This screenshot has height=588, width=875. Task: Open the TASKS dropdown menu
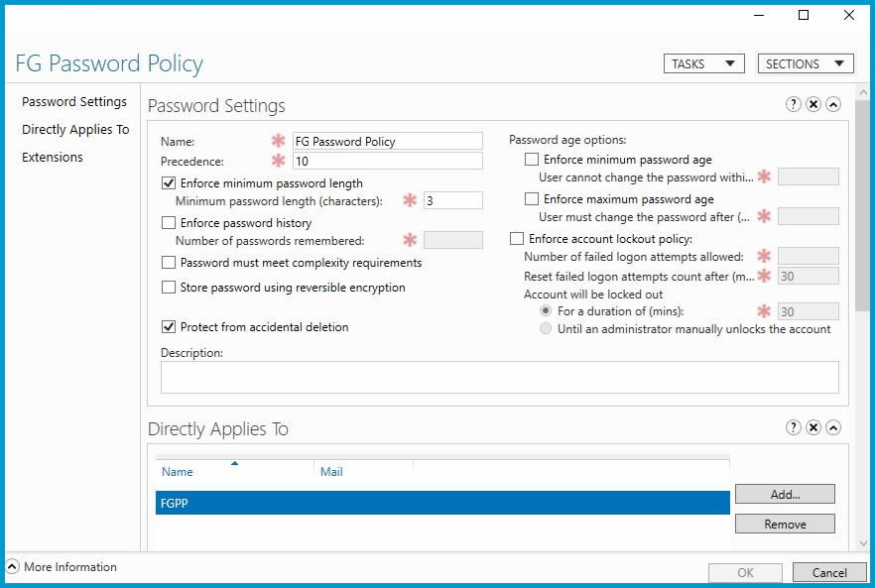(703, 63)
